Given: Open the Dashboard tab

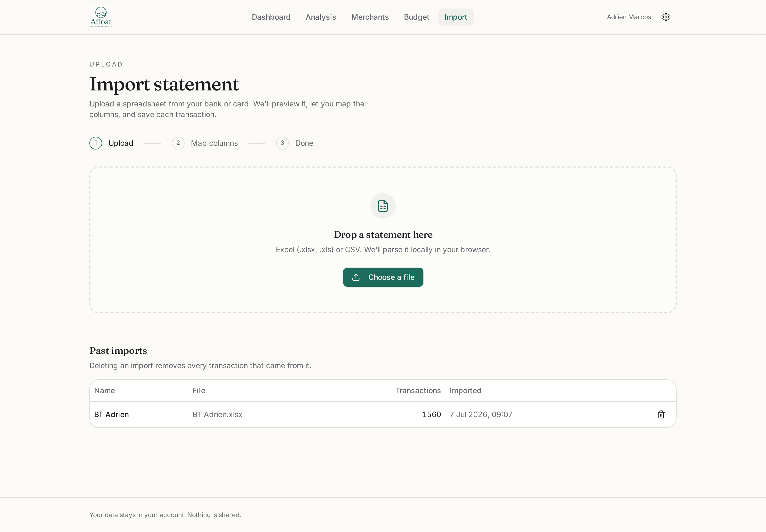Looking at the screenshot, I should [x=271, y=17].
